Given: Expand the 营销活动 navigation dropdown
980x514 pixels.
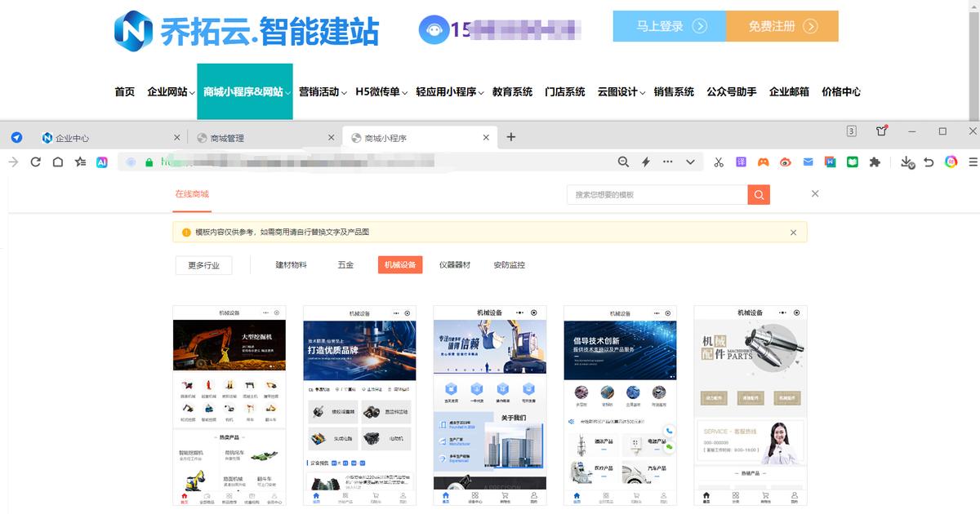Looking at the screenshot, I should pos(323,92).
